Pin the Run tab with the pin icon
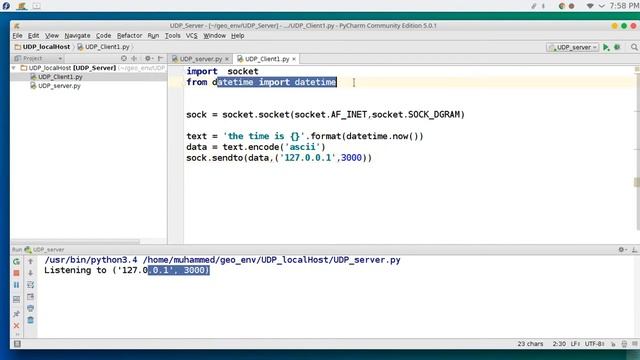This screenshot has height=360, width=640. click(x=16, y=313)
